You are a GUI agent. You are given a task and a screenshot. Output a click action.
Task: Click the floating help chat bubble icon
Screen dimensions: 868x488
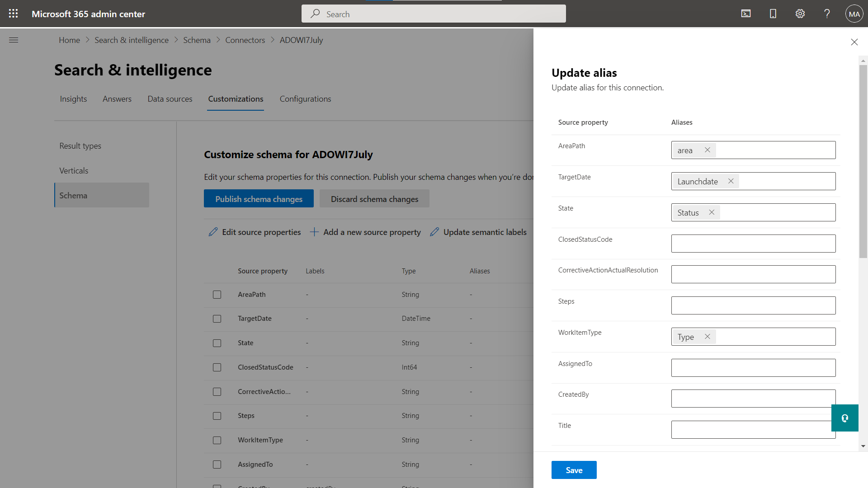(845, 418)
